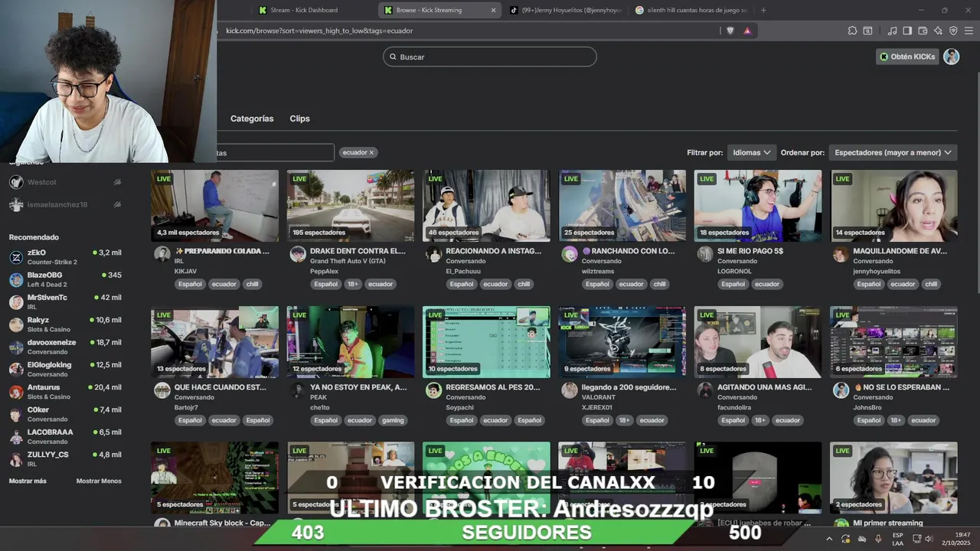Screen dimensions: 980x551
Task: Close the Browse - Kick Streaming tab
Action: point(493,10)
